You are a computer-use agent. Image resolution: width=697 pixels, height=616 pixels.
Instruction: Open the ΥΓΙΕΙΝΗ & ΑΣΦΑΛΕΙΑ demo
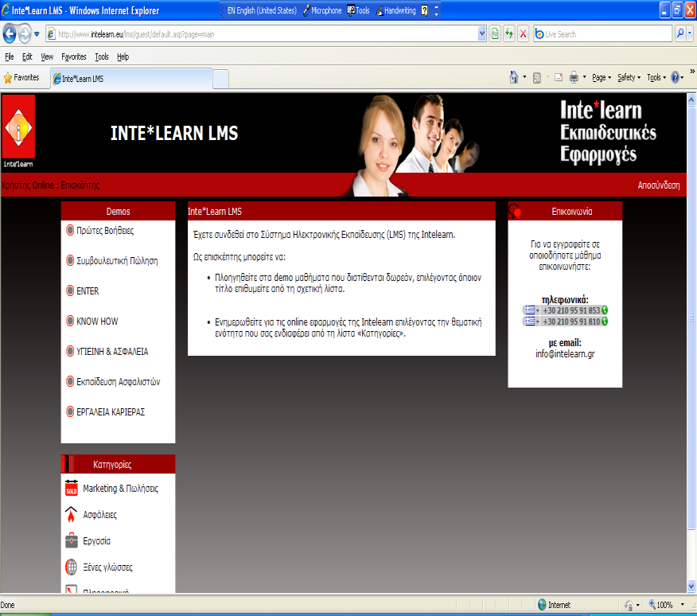(112, 351)
